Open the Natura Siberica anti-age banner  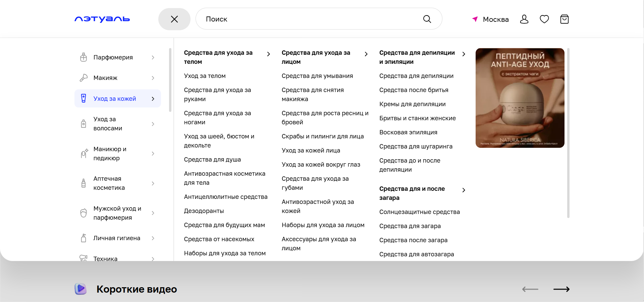520,98
